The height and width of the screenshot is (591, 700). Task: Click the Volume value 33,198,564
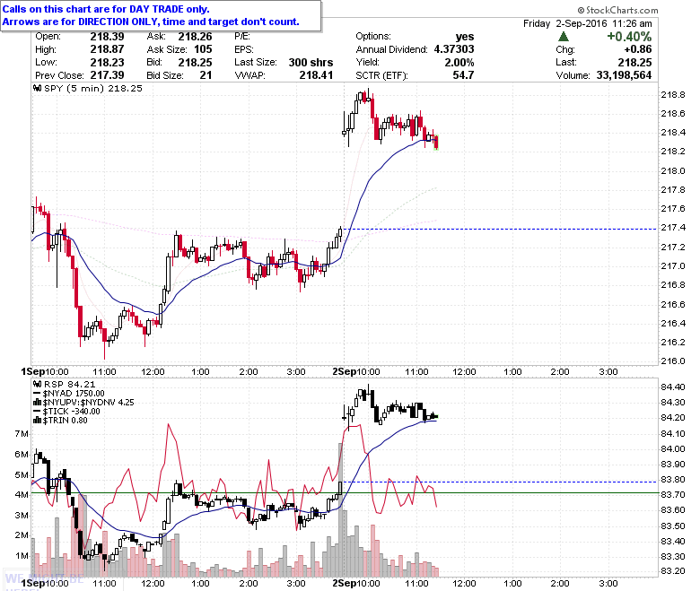pos(624,75)
